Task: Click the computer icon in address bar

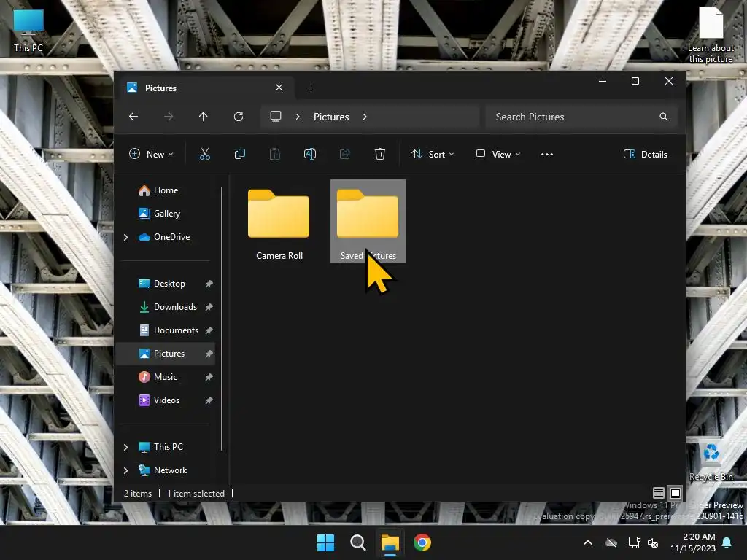Action: (275, 117)
